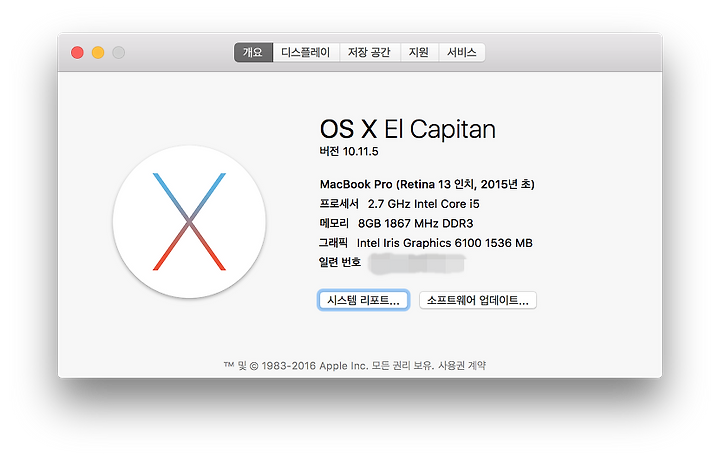Click the 메모리 label
Screen dimensions: 720x460
[334, 224]
